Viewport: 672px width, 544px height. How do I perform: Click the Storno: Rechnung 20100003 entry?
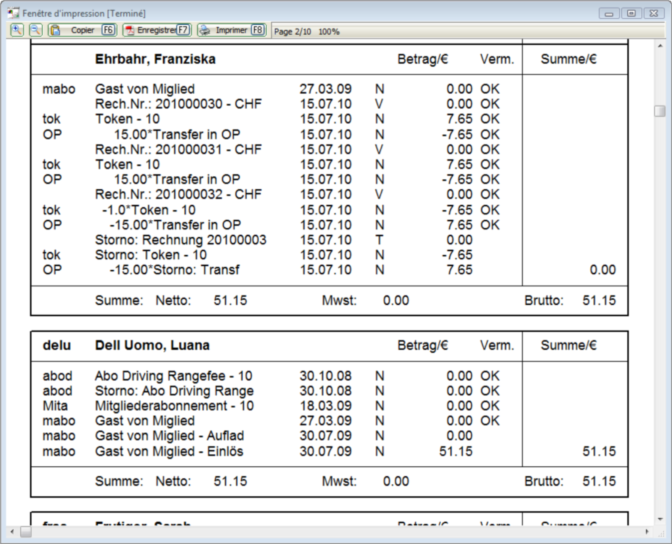pos(180,240)
